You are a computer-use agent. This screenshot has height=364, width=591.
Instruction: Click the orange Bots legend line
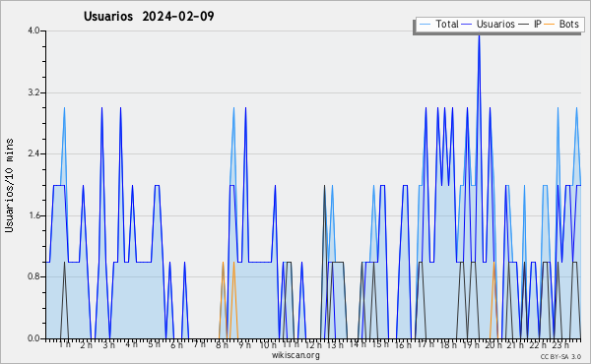point(550,24)
